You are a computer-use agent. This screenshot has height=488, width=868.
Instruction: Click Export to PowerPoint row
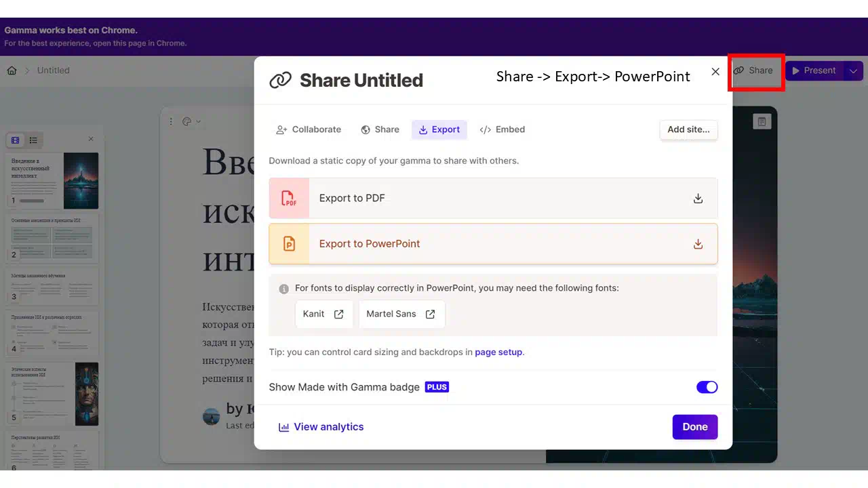point(493,244)
